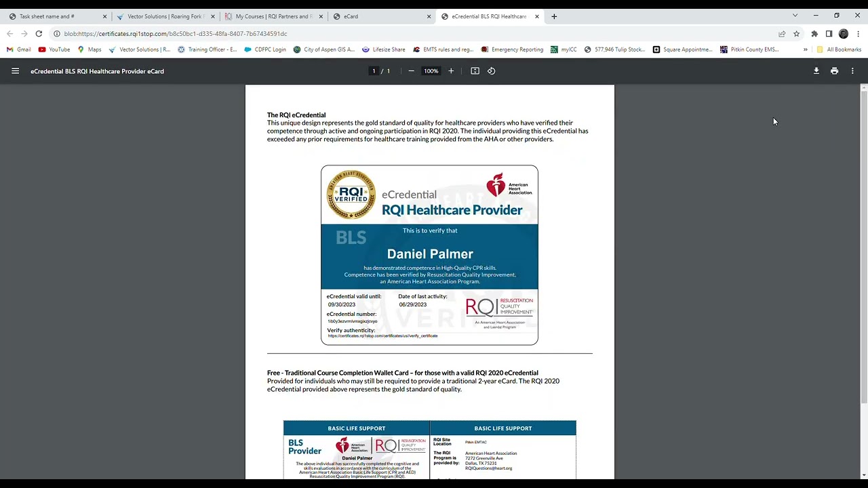The image size is (868, 488).
Task: Open the 'Pitkin County EMS...' bookmark
Action: coord(750,49)
